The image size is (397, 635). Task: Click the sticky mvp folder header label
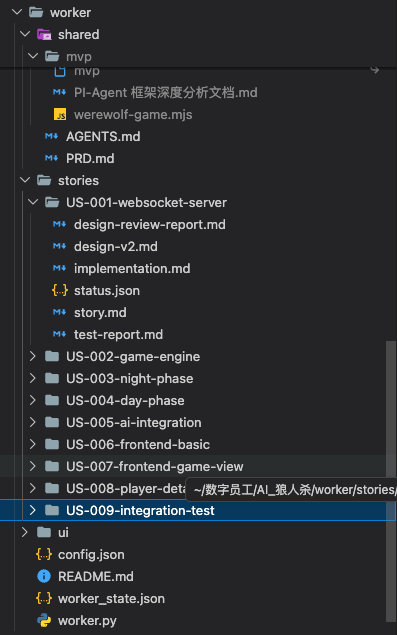click(79, 56)
